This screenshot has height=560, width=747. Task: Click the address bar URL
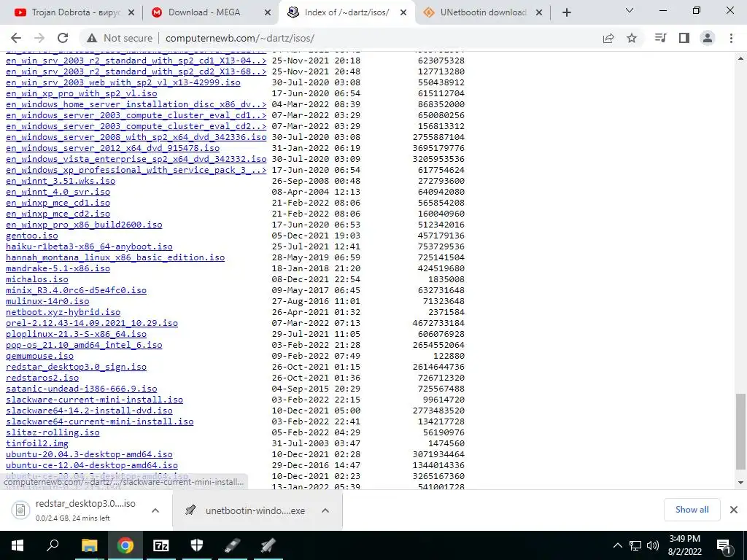[239, 38]
